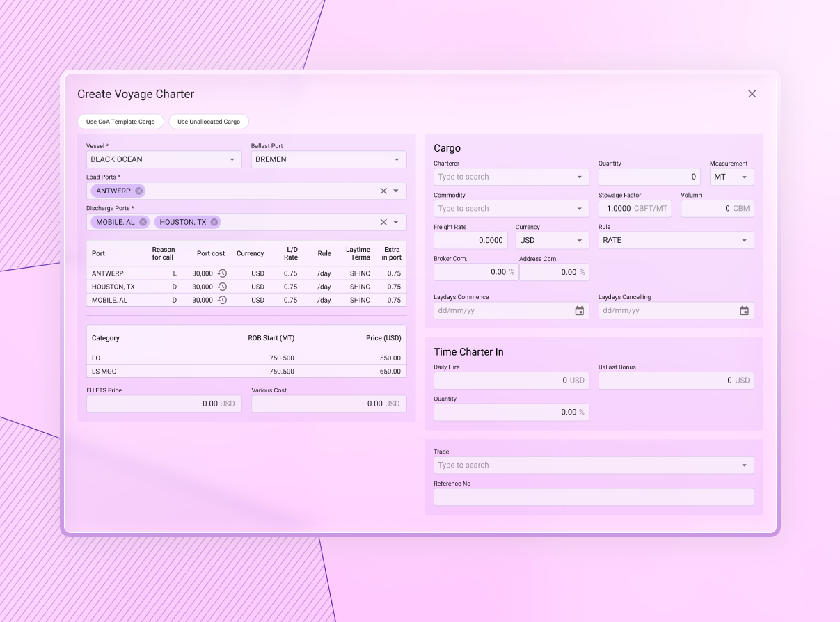Viewport: 840px width, 622px height.
Task: Open port cost history for MOBILE, AL row
Action: coord(222,300)
